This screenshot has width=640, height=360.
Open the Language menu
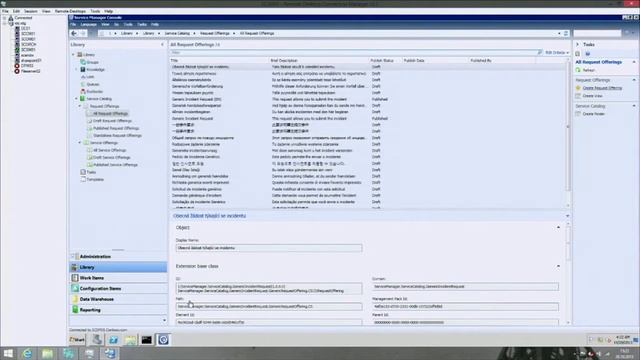tap(88, 24)
